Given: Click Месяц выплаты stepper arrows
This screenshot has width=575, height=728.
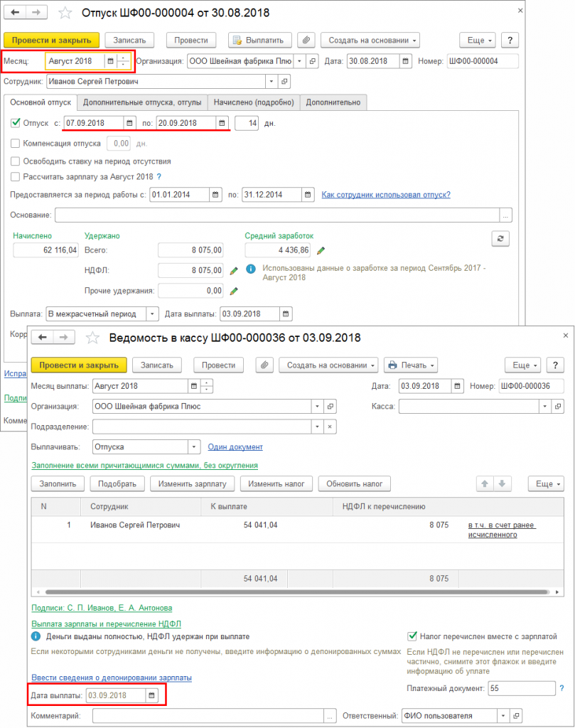Looking at the screenshot, I should pyautogui.click(x=207, y=386).
